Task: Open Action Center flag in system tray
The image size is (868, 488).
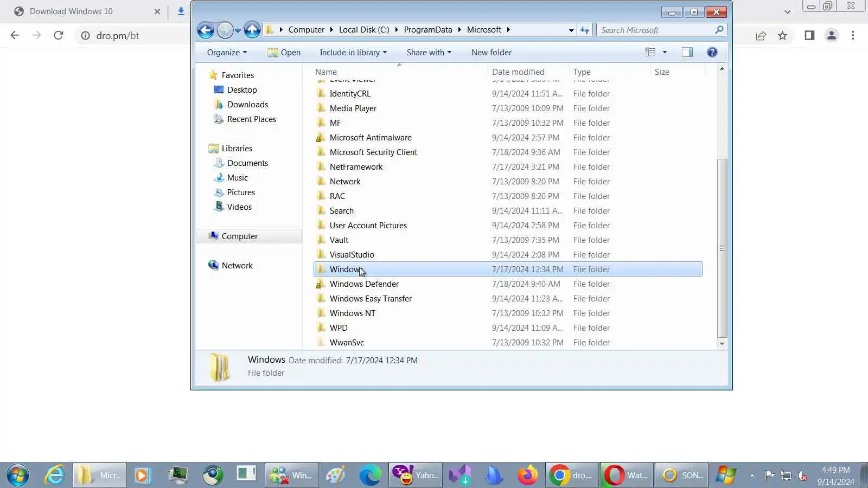Action: tap(769, 476)
